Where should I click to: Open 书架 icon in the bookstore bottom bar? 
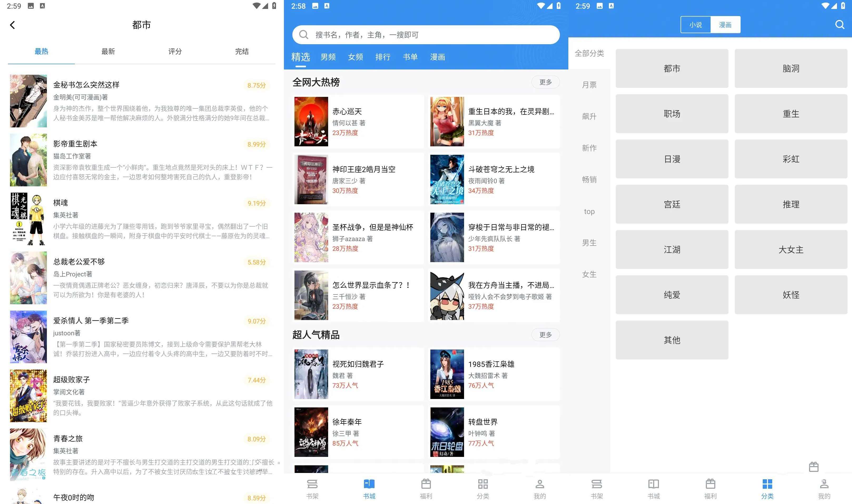(x=312, y=484)
